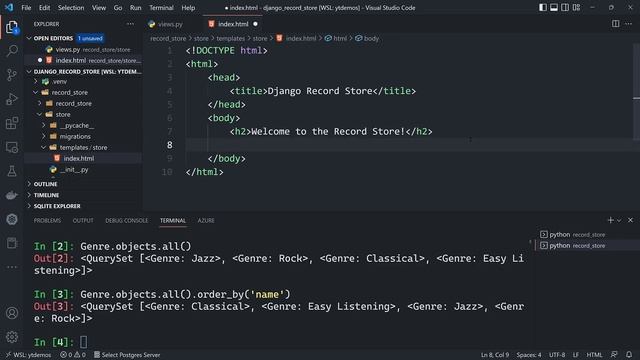Toggle secondary side bar layout icon

(565, 7)
